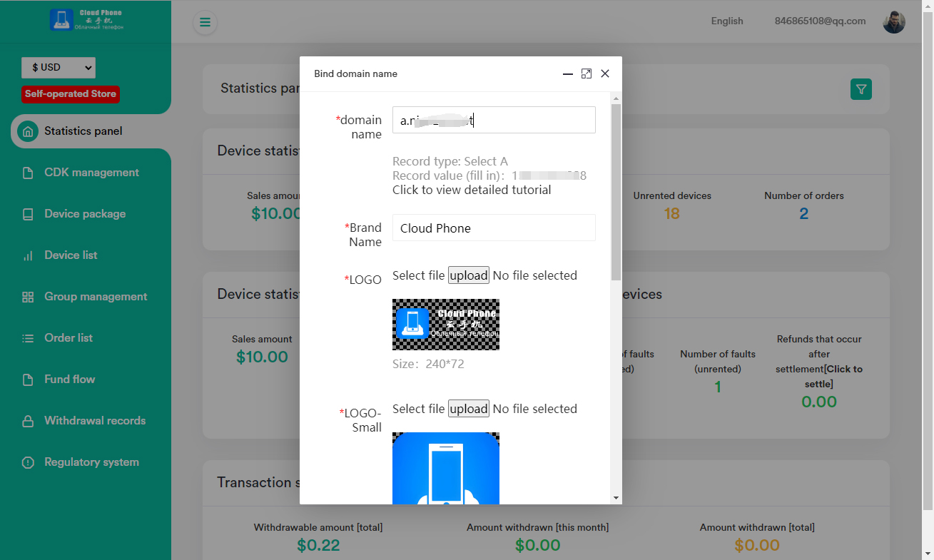Switch language via English link

[727, 21]
